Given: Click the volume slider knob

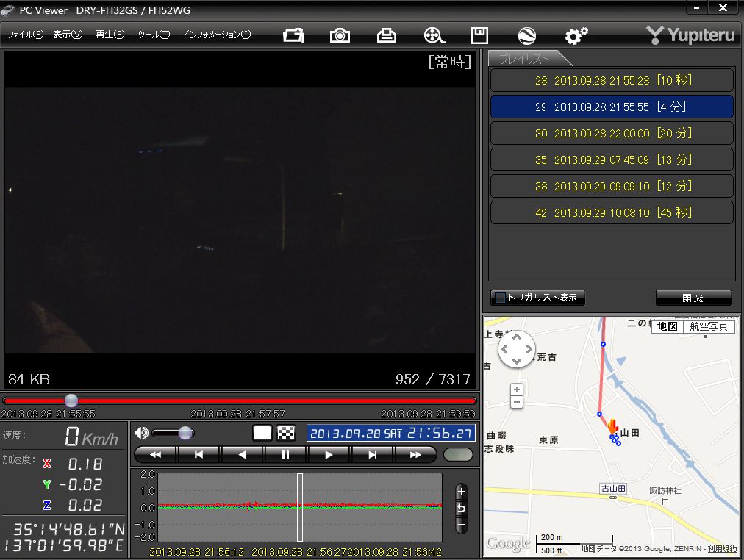Looking at the screenshot, I should [x=185, y=432].
